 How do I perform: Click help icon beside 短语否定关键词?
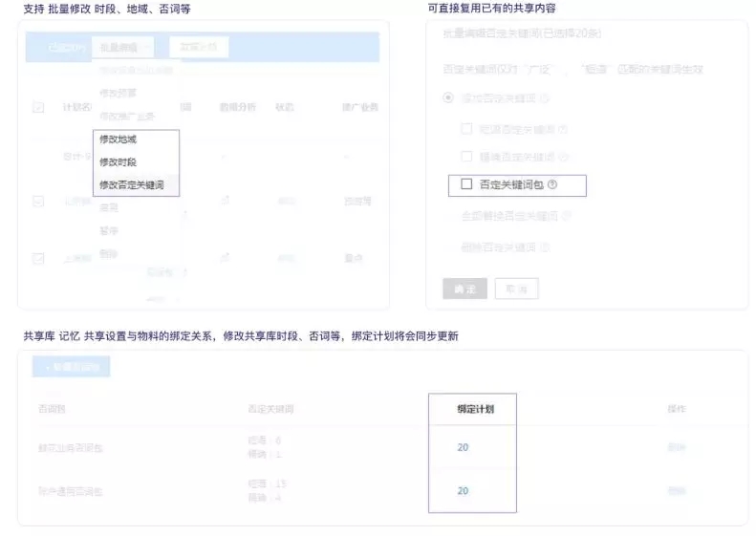tap(562, 129)
